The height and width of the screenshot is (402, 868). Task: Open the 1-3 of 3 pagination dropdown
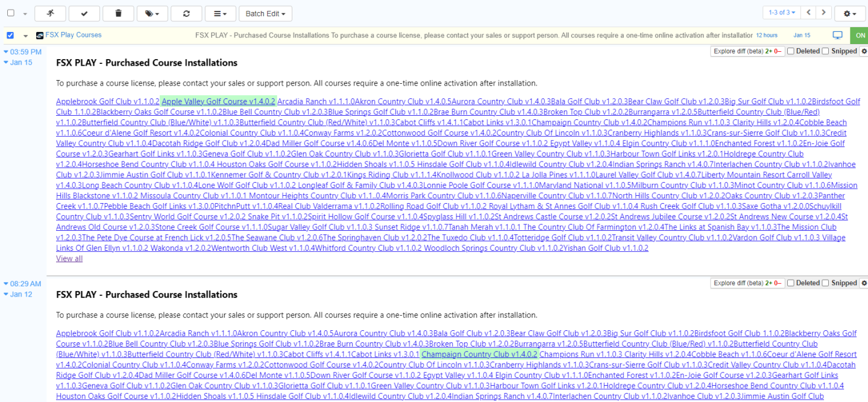(x=781, y=13)
